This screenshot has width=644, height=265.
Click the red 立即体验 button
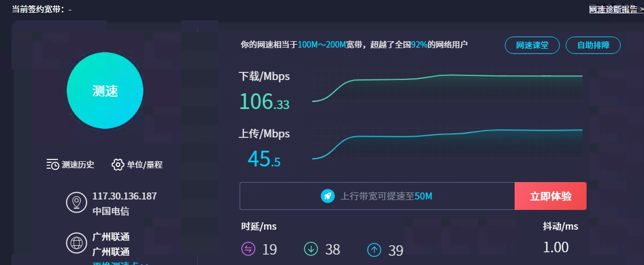pos(550,196)
